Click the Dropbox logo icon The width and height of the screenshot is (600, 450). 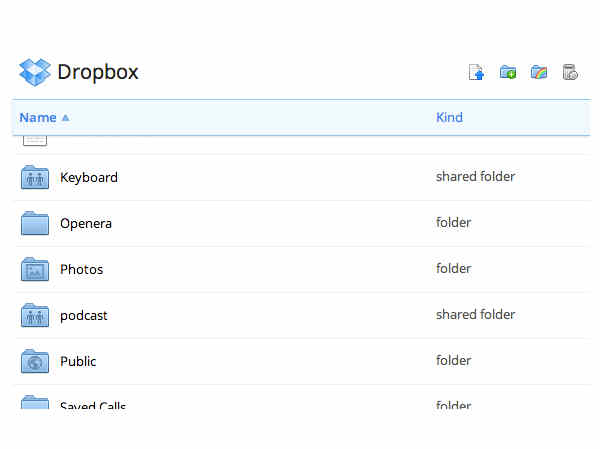click(34, 72)
